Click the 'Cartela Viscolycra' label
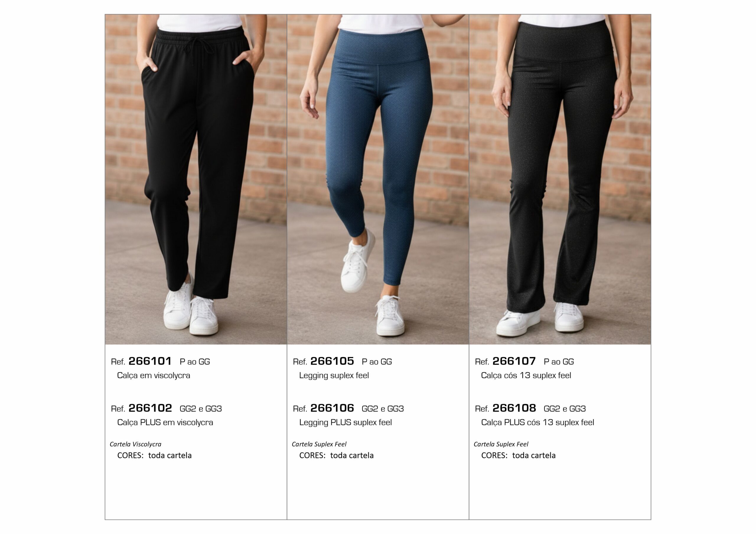The height and width of the screenshot is (534, 756). (136, 444)
